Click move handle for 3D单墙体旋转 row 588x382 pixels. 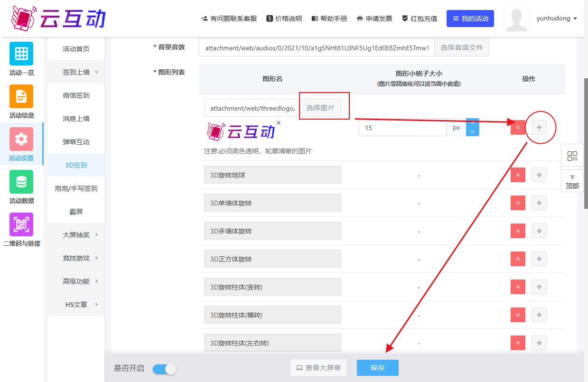point(539,203)
